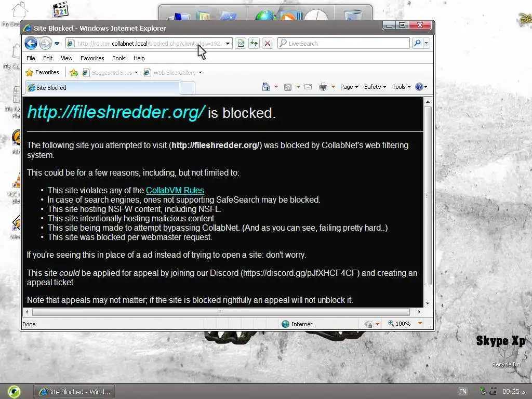
Task: Click the Internet Explorer title bar icon
Action: 28,28
